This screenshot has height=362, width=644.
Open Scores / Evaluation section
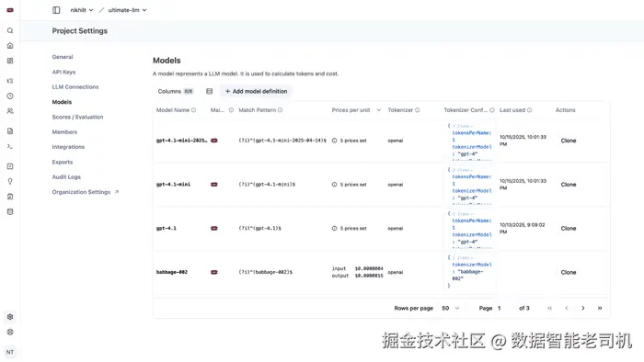pyautogui.click(x=77, y=117)
